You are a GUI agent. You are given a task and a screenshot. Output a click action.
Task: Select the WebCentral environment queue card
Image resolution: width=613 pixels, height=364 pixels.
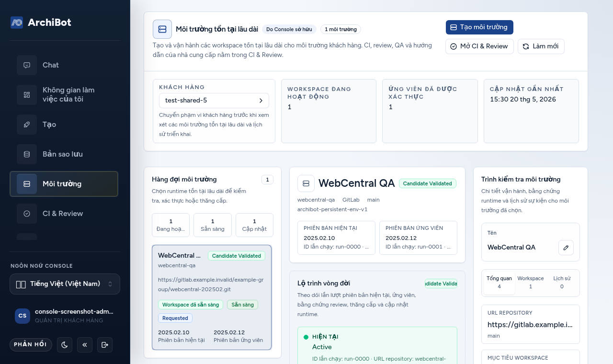212,297
